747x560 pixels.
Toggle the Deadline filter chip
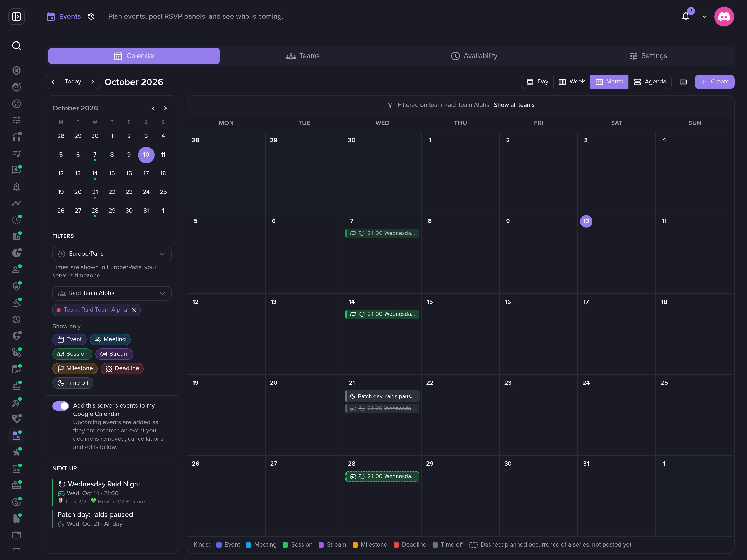122,368
